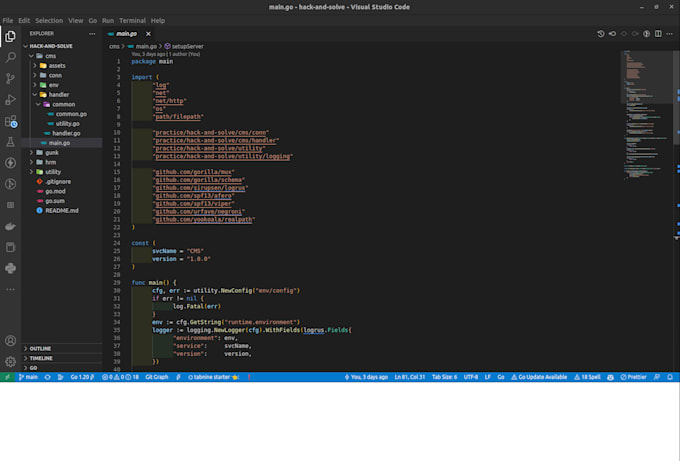Collapse the cms folder
This screenshot has width=680, height=461.
[x=31, y=56]
